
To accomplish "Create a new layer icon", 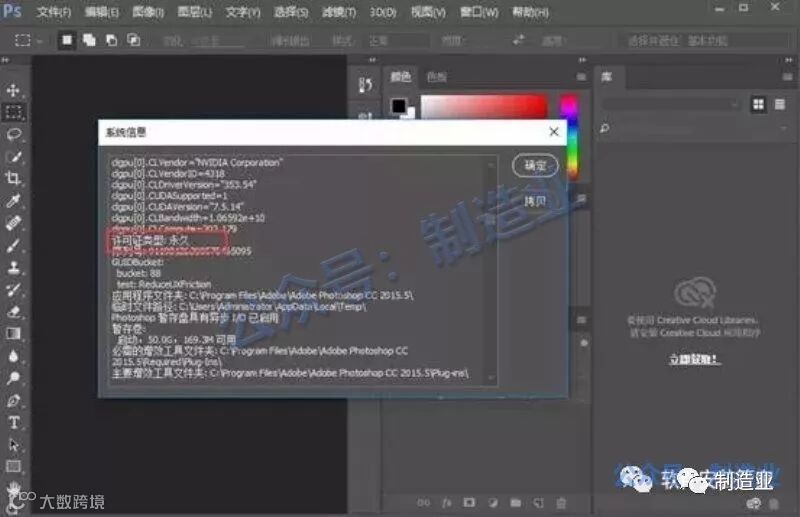I will 539,503.
